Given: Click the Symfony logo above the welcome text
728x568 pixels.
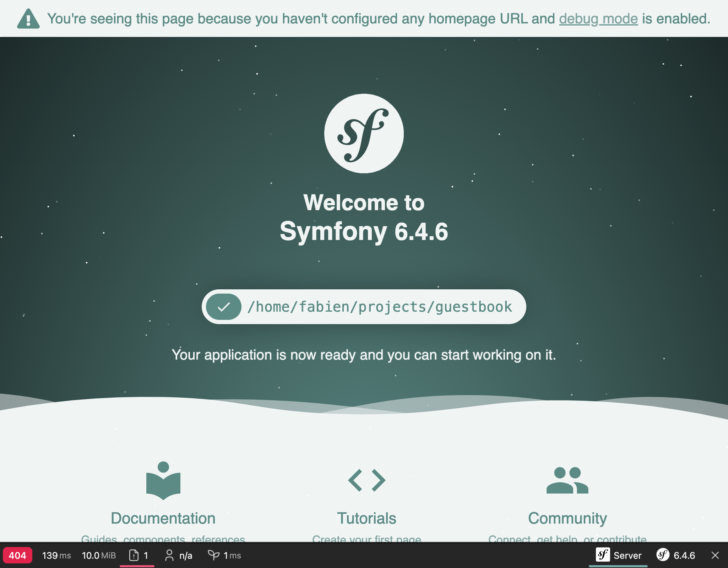Looking at the screenshot, I should pyautogui.click(x=363, y=133).
